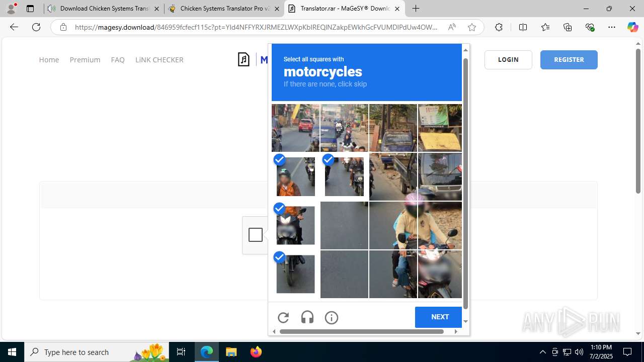Click the address bar URL
This screenshot has height=362, width=644.
256,27
